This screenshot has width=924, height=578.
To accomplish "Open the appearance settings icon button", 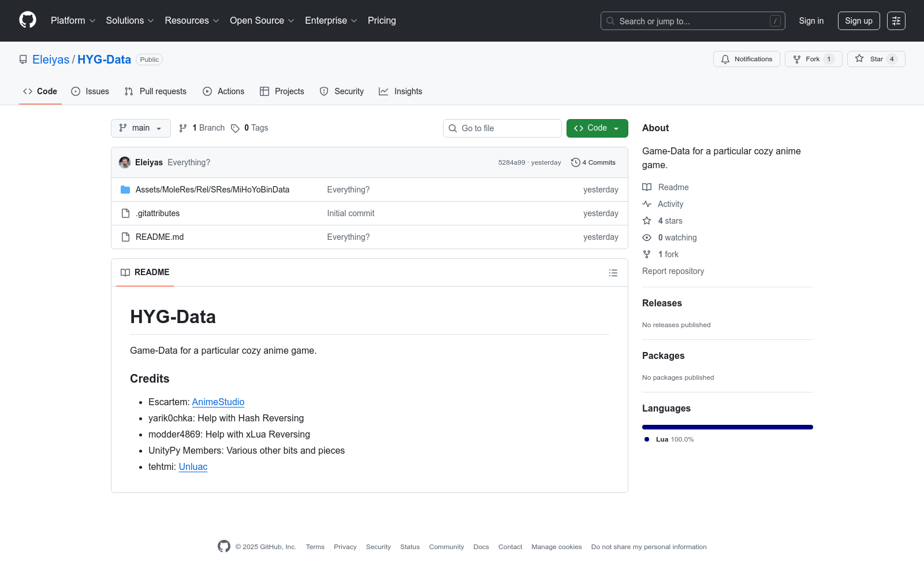I will (x=896, y=21).
